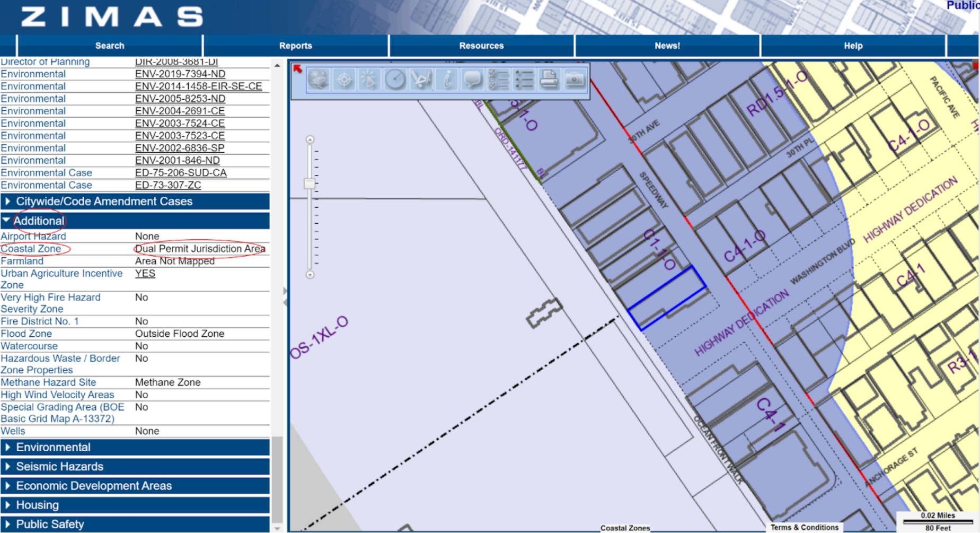The height and width of the screenshot is (533, 980).
Task: Collapse the Additional section
Action: 39,221
